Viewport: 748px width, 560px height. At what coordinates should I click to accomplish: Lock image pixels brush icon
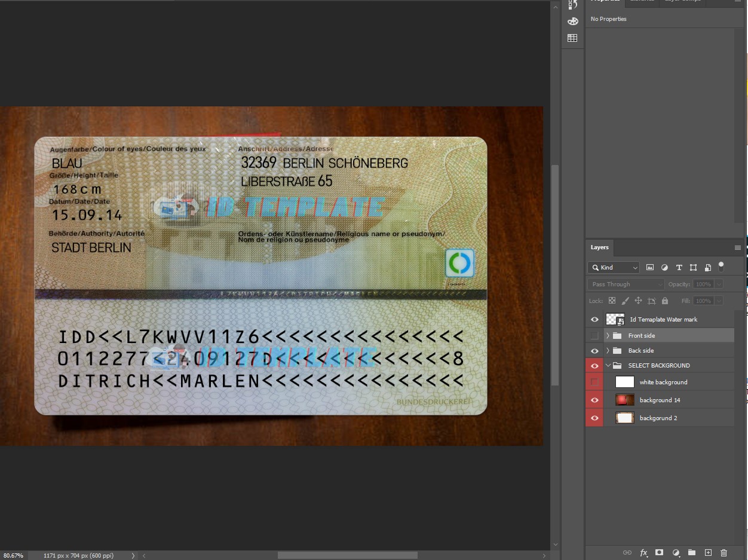[625, 301]
